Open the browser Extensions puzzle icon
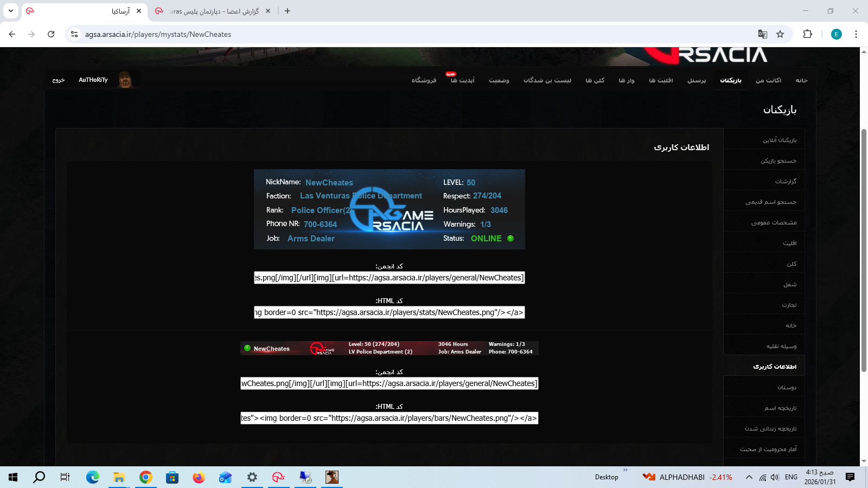868x488 pixels. pos(807,34)
